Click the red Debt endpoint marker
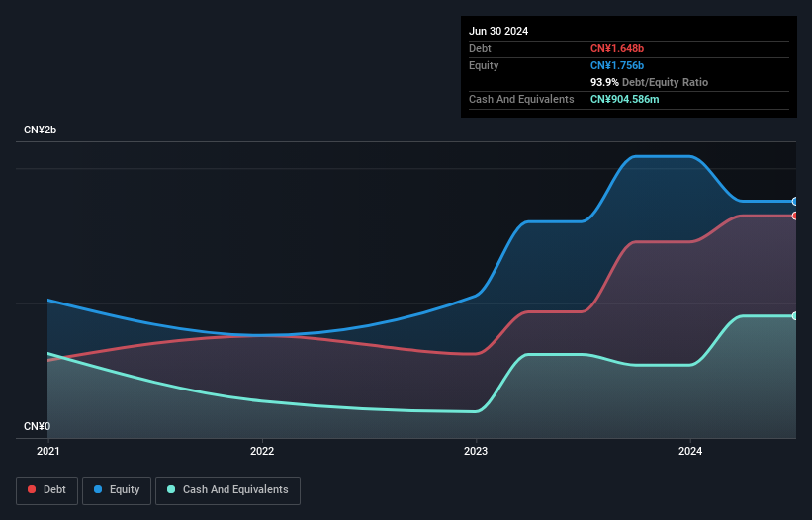 [x=795, y=216]
